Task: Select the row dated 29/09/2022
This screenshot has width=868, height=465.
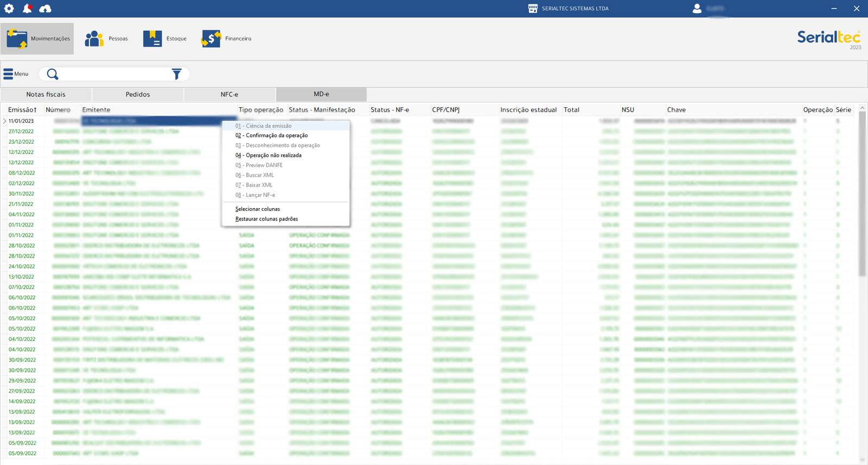Action: [x=430, y=380]
